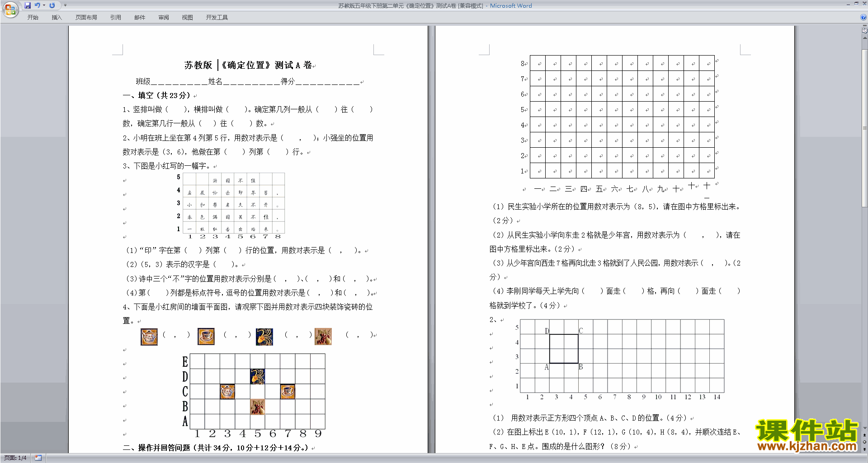Screen dimensions: 868x463
Task: Click the Undo arrow icon
Action: (37, 5)
